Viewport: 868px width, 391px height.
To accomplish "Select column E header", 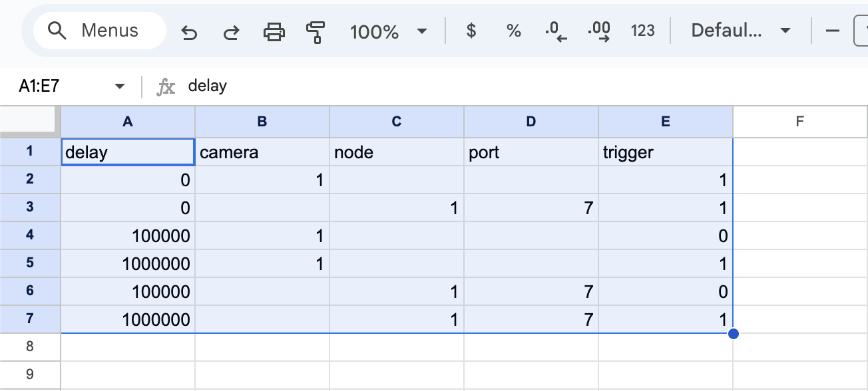I will pos(665,121).
